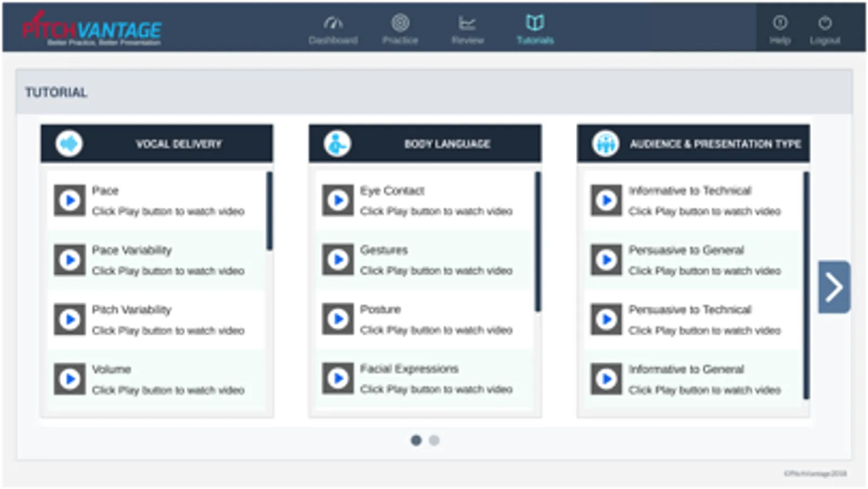Play the Posture video
Viewport: 868px width, 489px height.
click(x=338, y=319)
